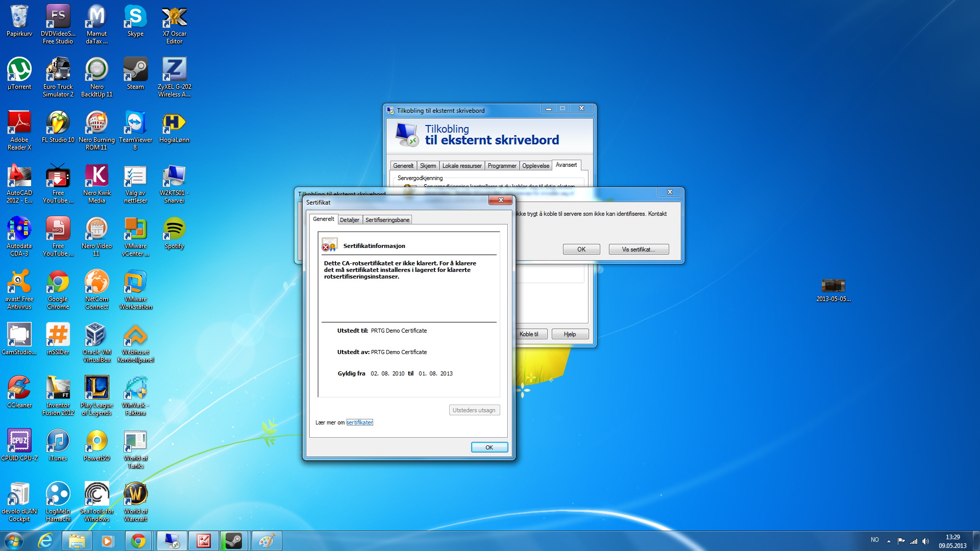Image resolution: width=980 pixels, height=551 pixels.
Task: Select Avansert tab in remote desktop window
Action: (x=566, y=165)
